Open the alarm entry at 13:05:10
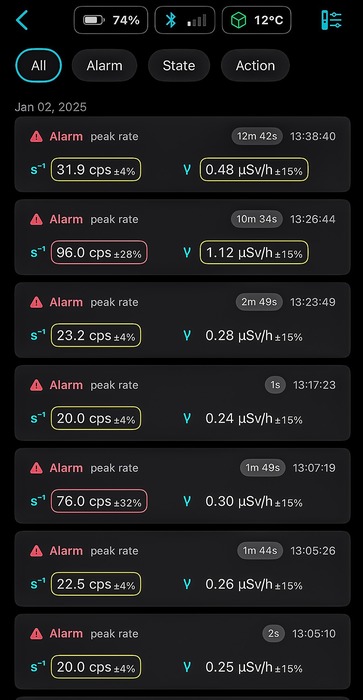363x700 pixels. pos(183,651)
